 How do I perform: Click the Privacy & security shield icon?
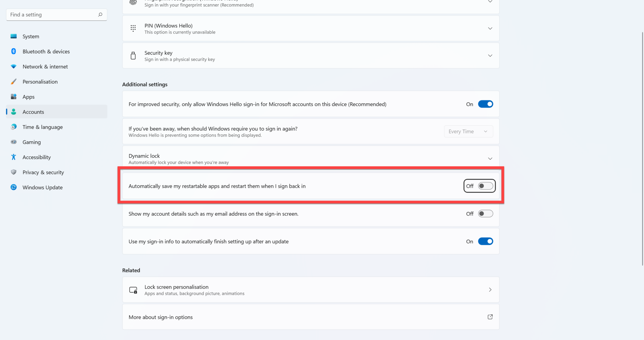(14, 172)
